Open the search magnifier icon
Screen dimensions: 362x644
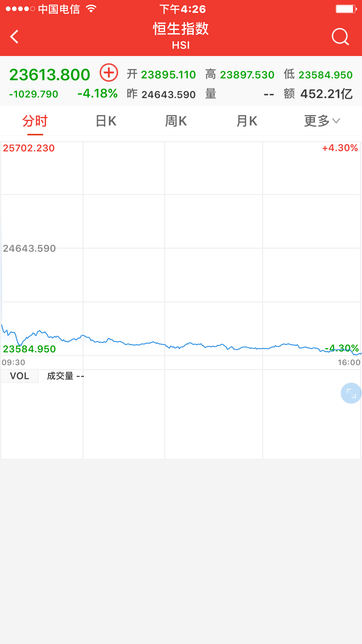pyautogui.click(x=340, y=37)
